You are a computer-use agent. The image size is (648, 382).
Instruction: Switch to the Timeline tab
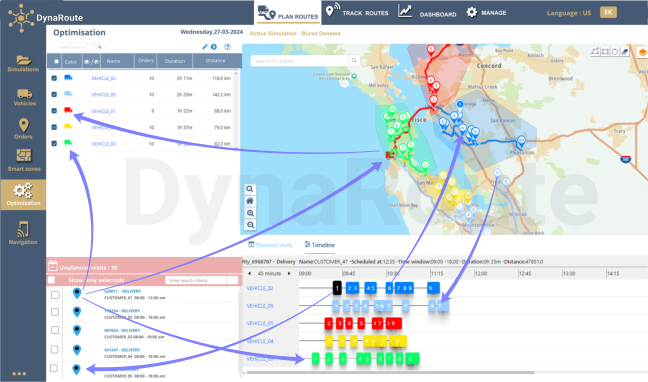click(x=320, y=245)
